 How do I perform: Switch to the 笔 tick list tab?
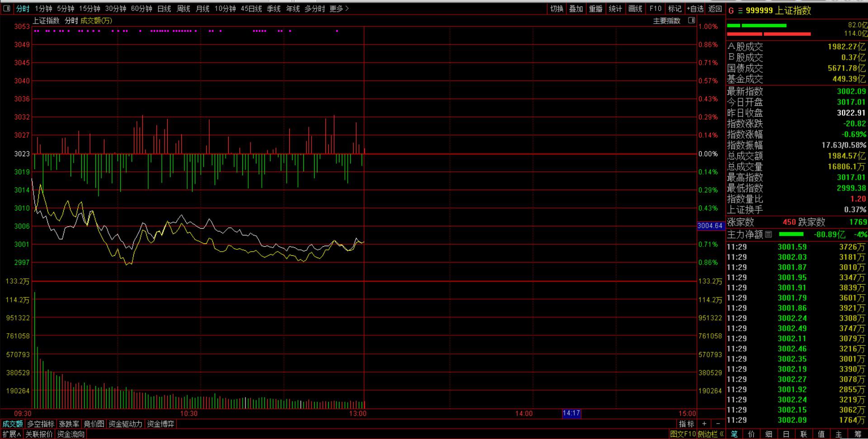click(734, 434)
